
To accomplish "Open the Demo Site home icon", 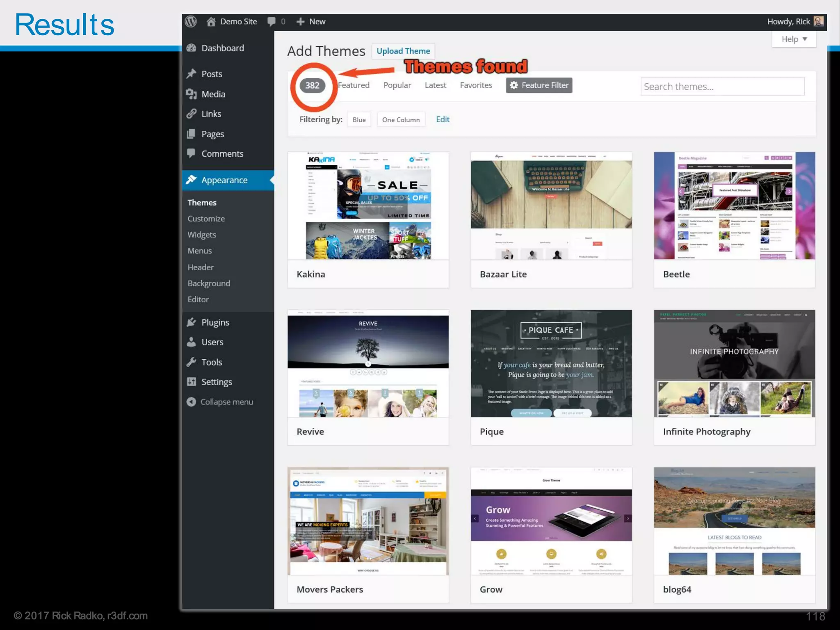I will click(211, 21).
